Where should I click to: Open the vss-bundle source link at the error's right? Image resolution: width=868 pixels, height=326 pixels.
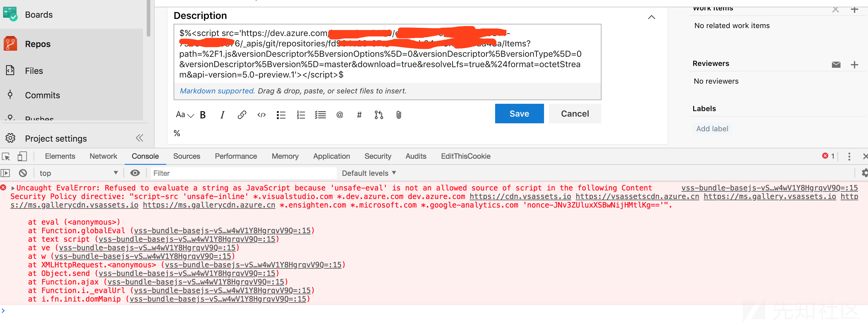(769, 188)
